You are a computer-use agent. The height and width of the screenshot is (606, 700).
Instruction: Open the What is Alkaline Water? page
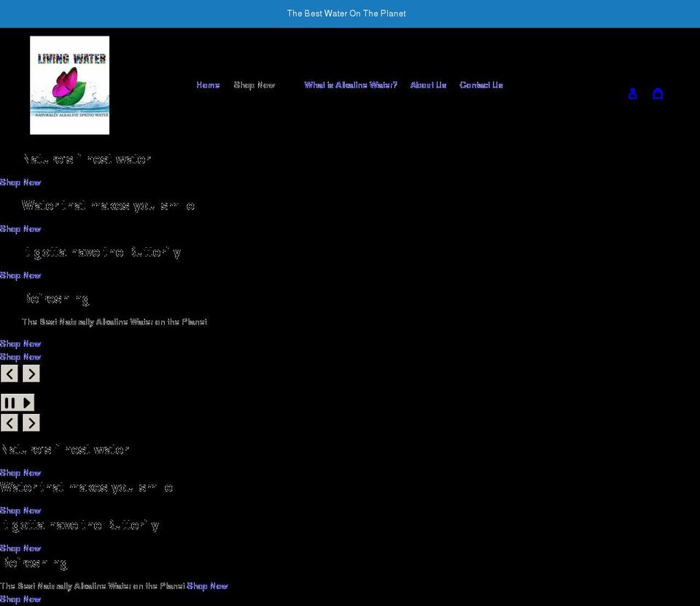click(x=351, y=85)
